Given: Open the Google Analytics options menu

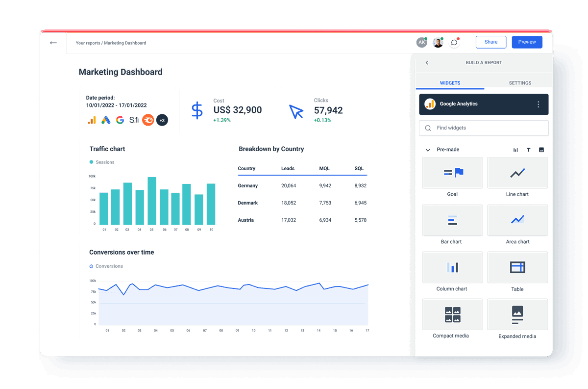Looking at the screenshot, I should point(539,104).
